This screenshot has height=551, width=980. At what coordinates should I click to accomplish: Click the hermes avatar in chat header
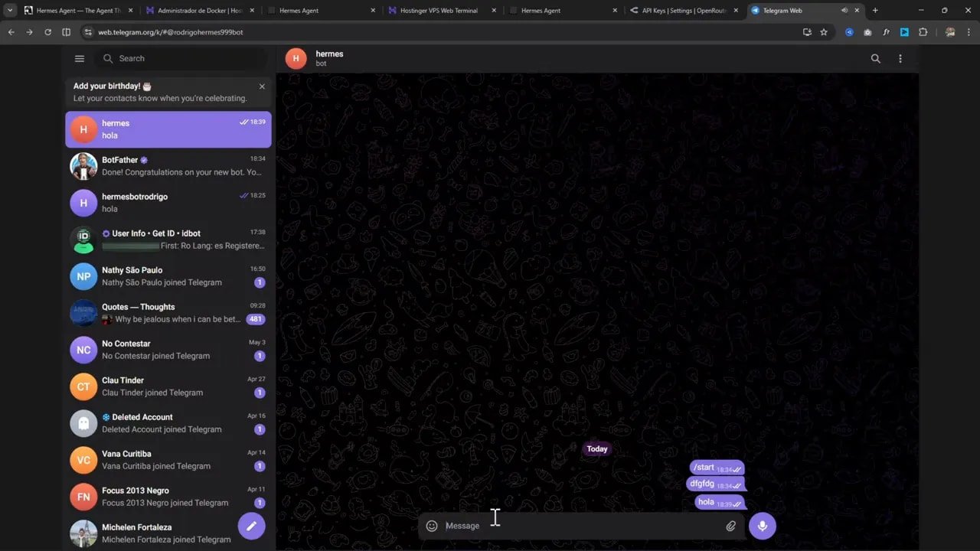pos(296,58)
